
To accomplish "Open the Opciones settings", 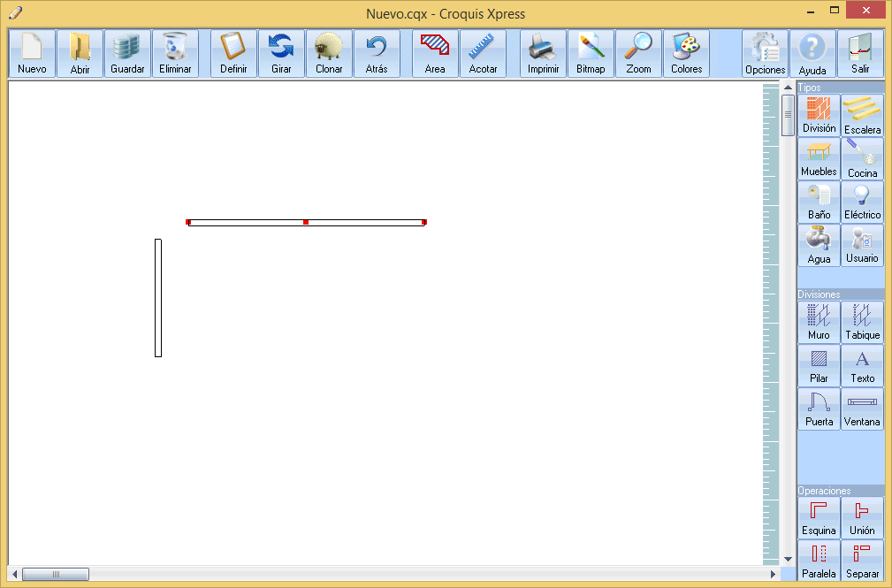I will (x=765, y=53).
